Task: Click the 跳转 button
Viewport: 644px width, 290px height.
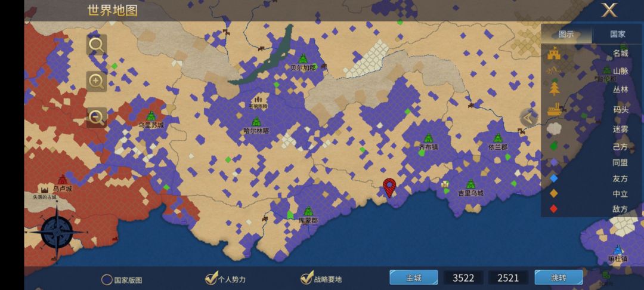Action: [559, 277]
